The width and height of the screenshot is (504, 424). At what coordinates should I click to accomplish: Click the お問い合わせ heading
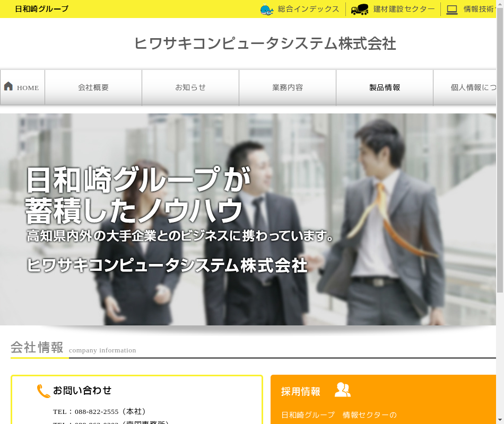pos(82,391)
